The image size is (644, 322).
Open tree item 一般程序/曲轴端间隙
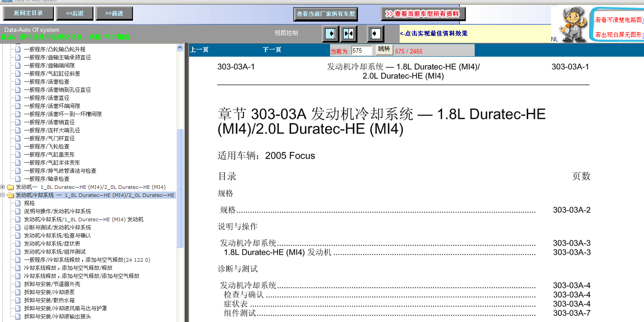click(x=49, y=66)
